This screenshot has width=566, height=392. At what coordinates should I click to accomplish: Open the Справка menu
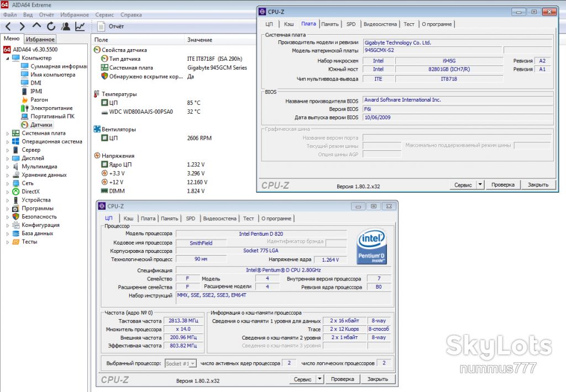tap(131, 15)
